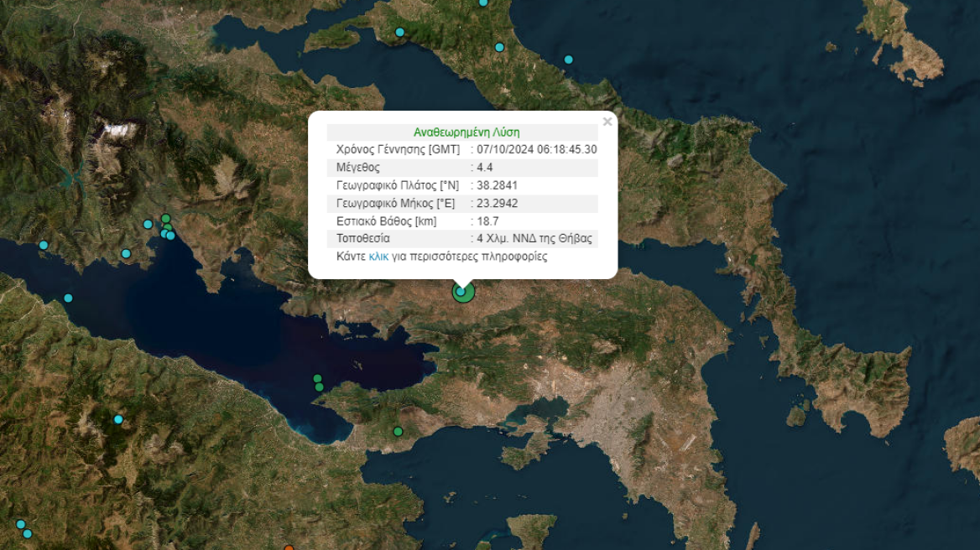The image size is (980, 550).
Task: Click the teal marker near the top-right strait
Action: click(x=569, y=59)
